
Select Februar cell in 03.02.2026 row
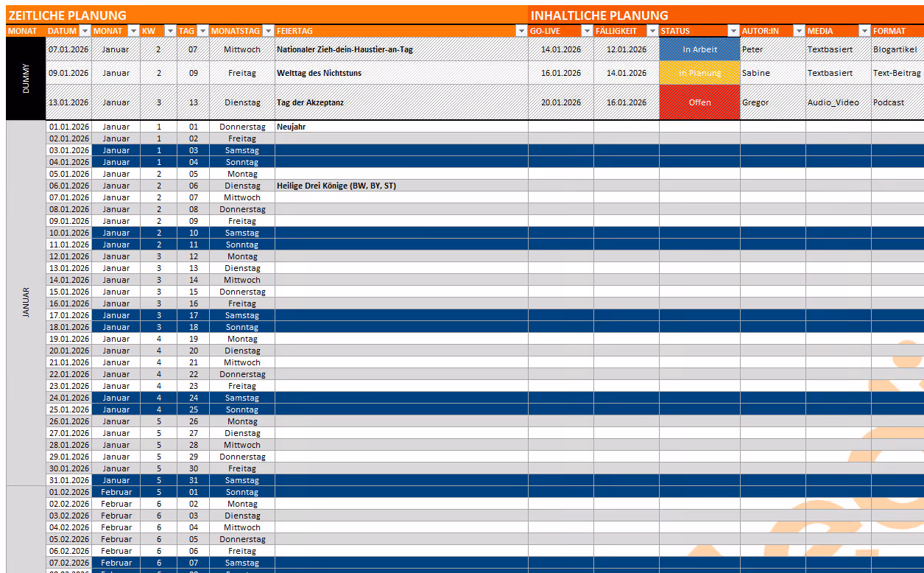point(116,516)
